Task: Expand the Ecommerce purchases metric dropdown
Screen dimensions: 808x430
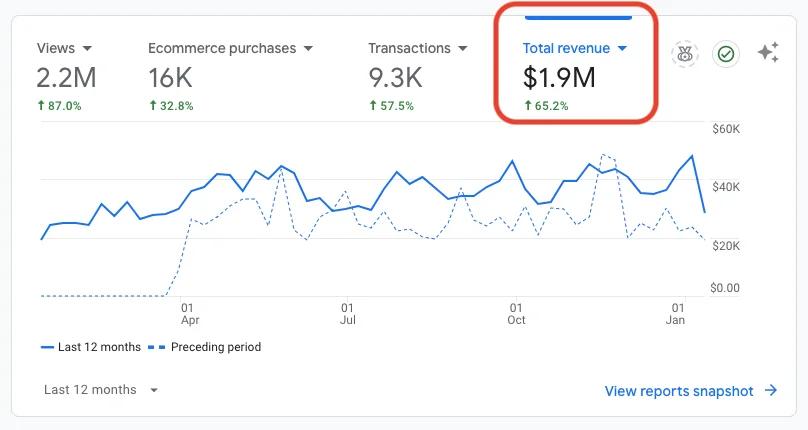Action: 308,48
